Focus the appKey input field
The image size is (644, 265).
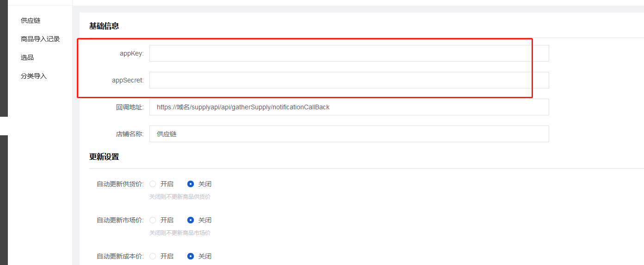point(349,53)
